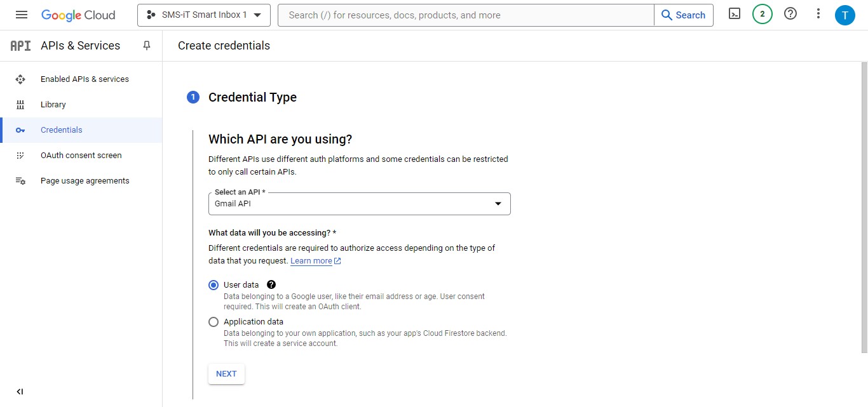The height and width of the screenshot is (407, 868).
Task: Open the SMS-iT Smart Inbox 1 project selector
Action: (x=203, y=15)
